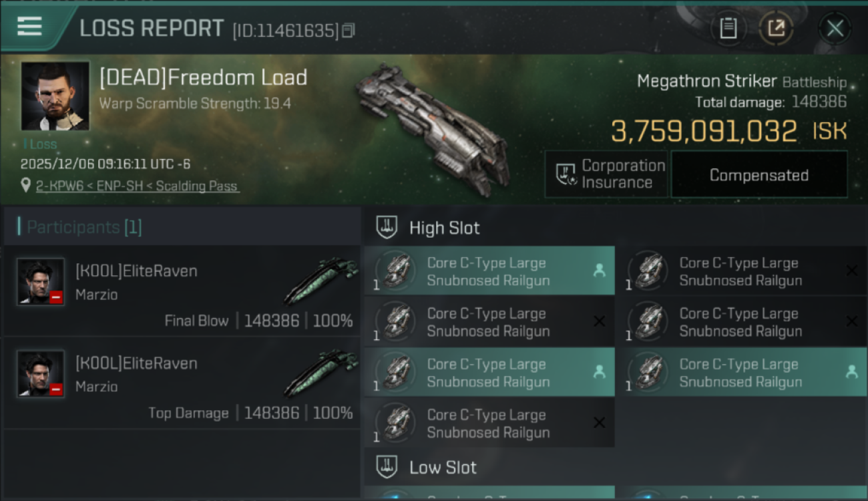868x501 pixels.
Task: Click the Marzio ship icon on Final Blow row
Action: tap(320, 279)
